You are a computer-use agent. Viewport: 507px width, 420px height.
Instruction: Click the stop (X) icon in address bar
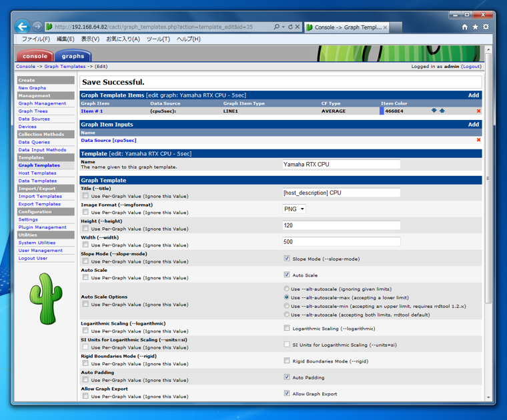tap(298, 27)
